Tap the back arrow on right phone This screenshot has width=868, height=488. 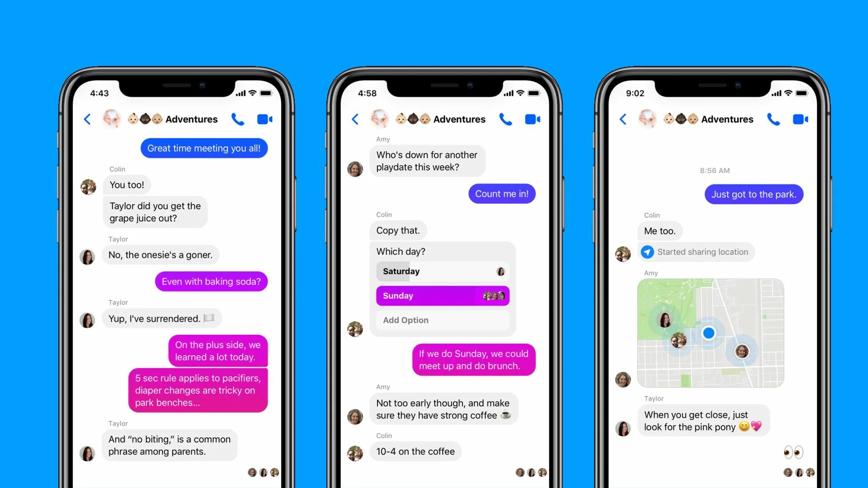(x=622, y=119)
